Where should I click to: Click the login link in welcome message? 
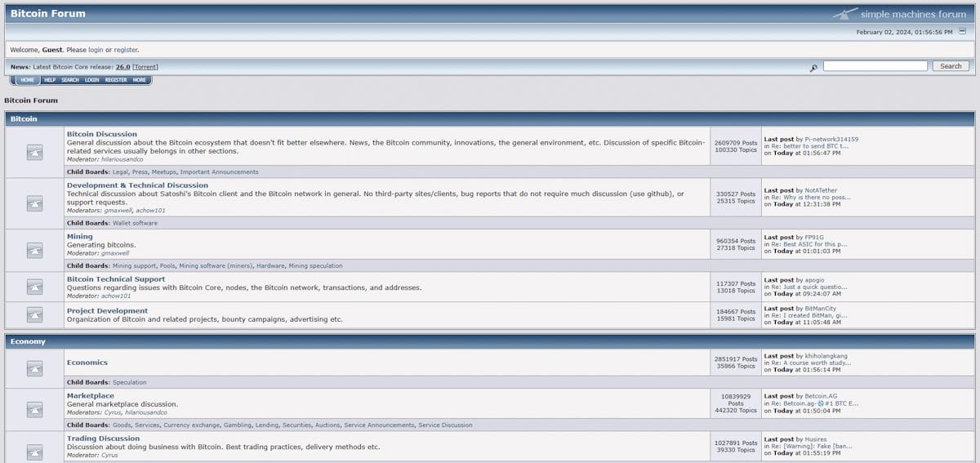[x=96, y=50]
